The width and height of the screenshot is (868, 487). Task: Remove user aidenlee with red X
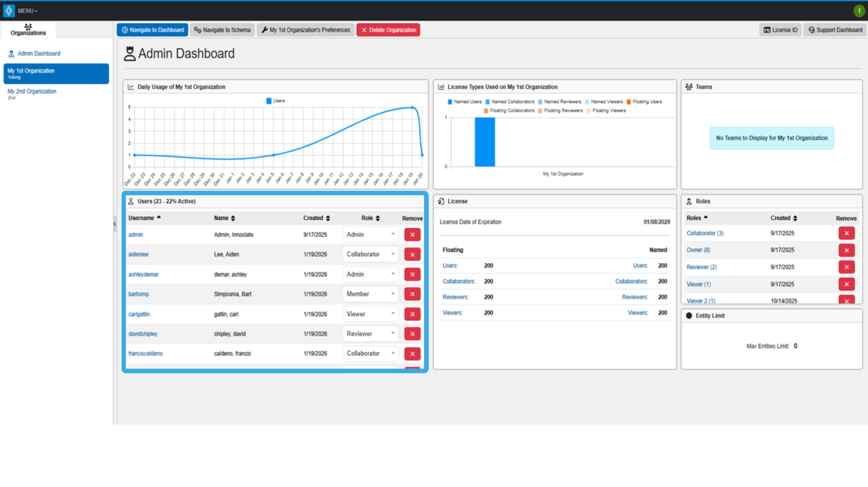click(412, 255)
